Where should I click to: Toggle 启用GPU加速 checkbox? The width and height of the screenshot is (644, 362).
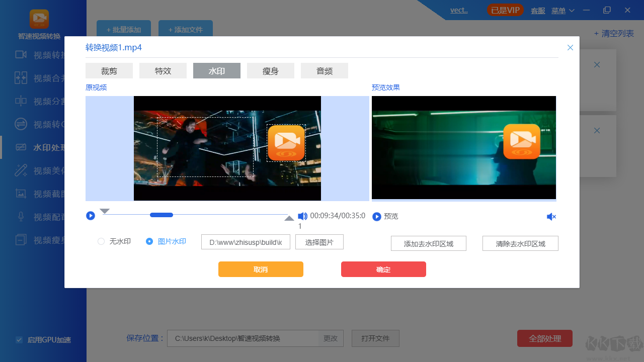19,340
